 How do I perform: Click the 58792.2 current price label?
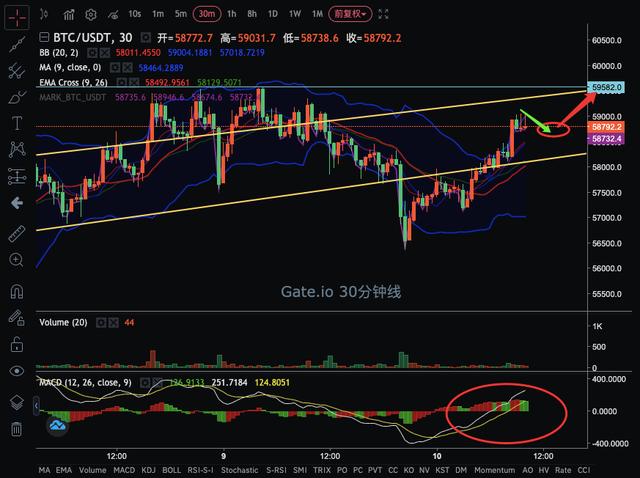pos(606,127)
